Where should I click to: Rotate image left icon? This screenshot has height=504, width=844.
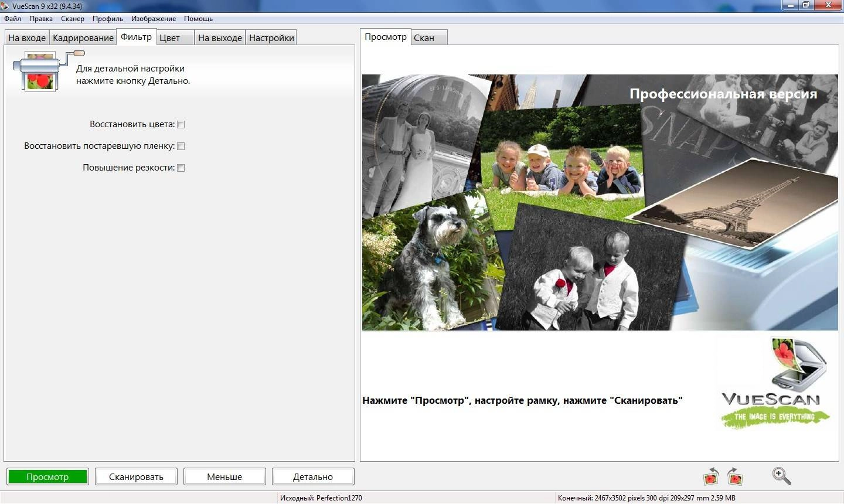point(711,476)
